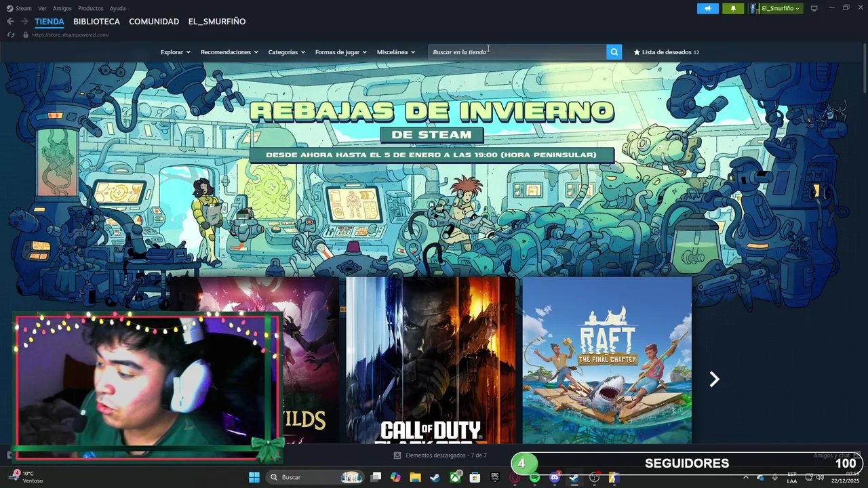Launch Epic Games from the taskbar
The height and width of the screenshot is (488, 868).
tap(495, 477)
